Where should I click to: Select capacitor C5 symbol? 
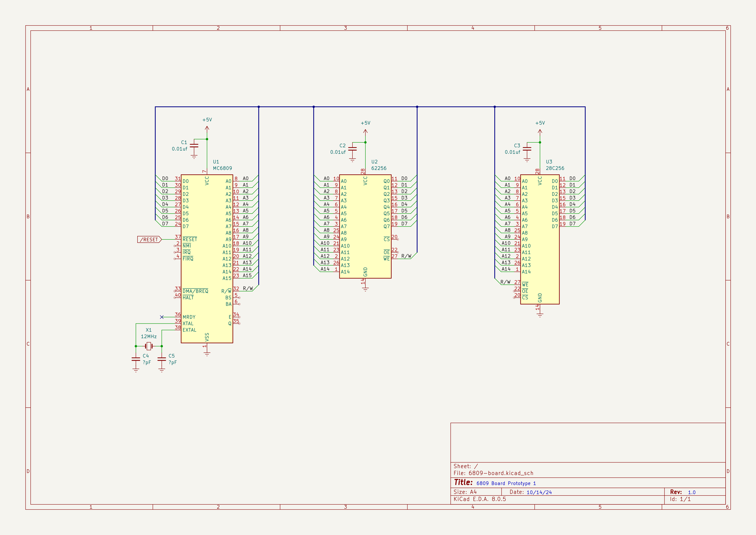click(x=162, y=359)
